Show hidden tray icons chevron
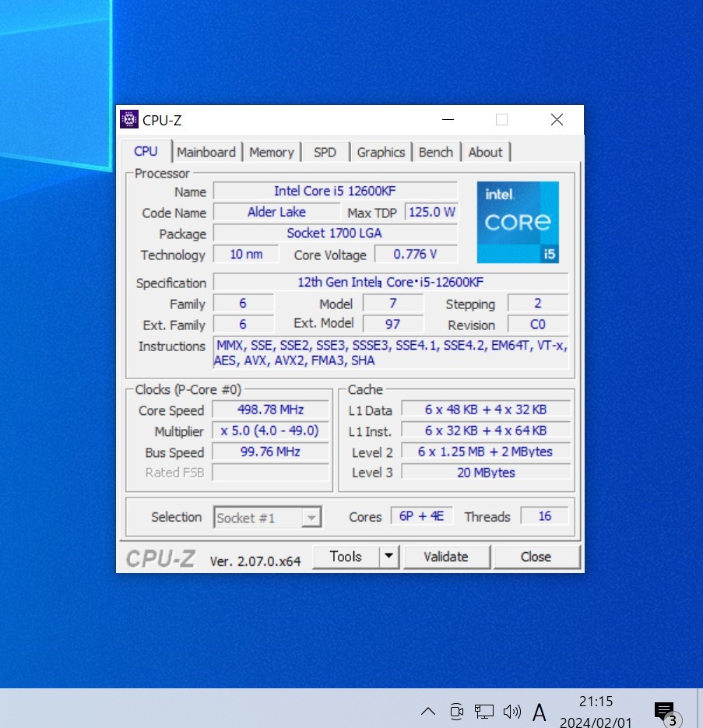The image size is (703, 728). pos(428,712)
